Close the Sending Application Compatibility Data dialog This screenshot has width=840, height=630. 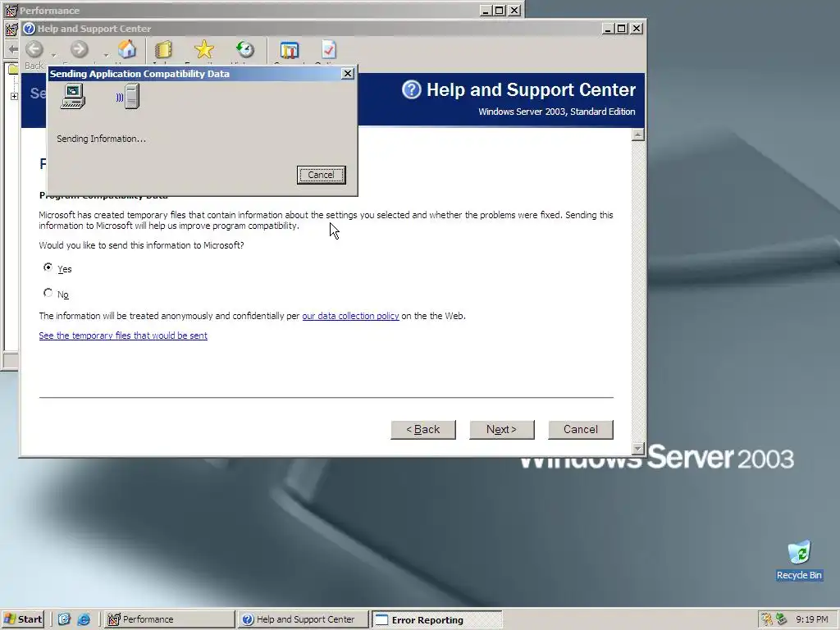348,73
